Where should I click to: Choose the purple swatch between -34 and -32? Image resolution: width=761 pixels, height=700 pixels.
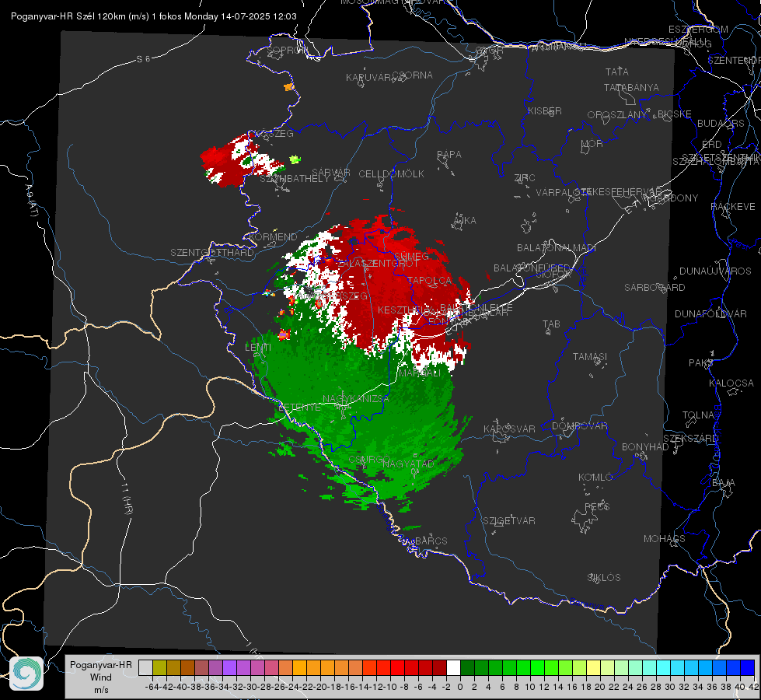point(229,667)
